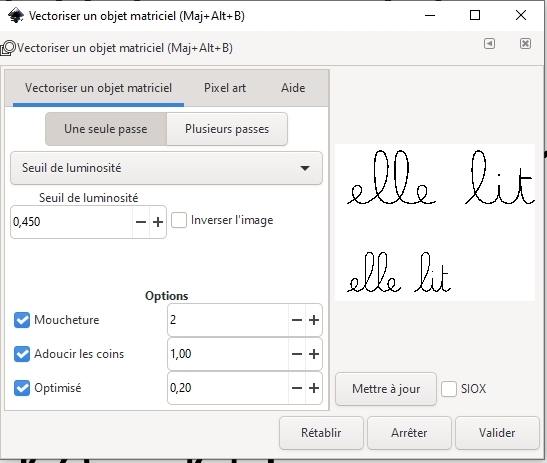This screenshot has height=463, width=547.
Task: Click the Mettre à jour button
Action: tap(386, 389)
